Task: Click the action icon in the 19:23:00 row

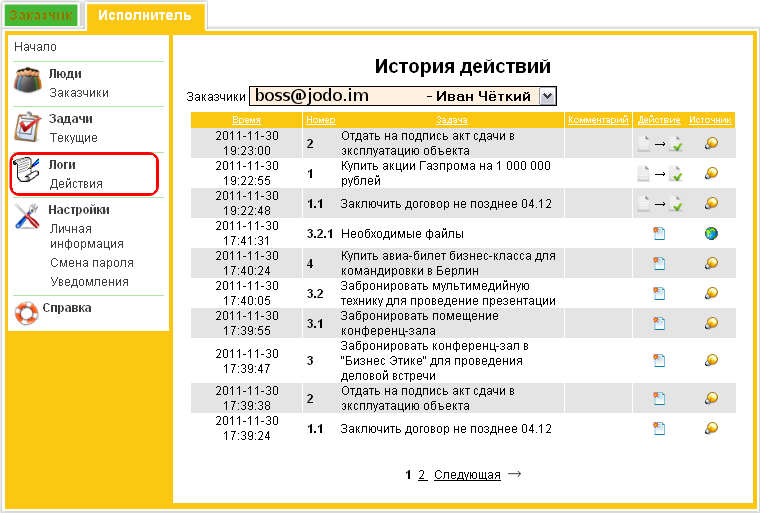Action: point(659,144)
